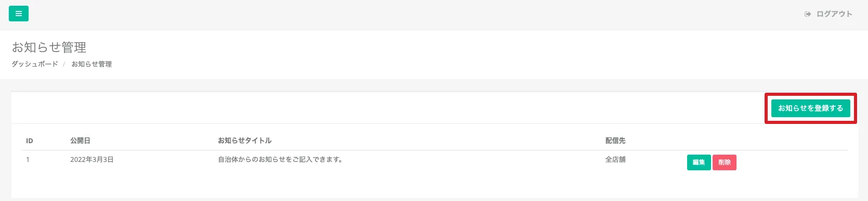Click the お知らせ管理 page heading
This screenshot has width=868, height=201.
[x=49, y=47]
